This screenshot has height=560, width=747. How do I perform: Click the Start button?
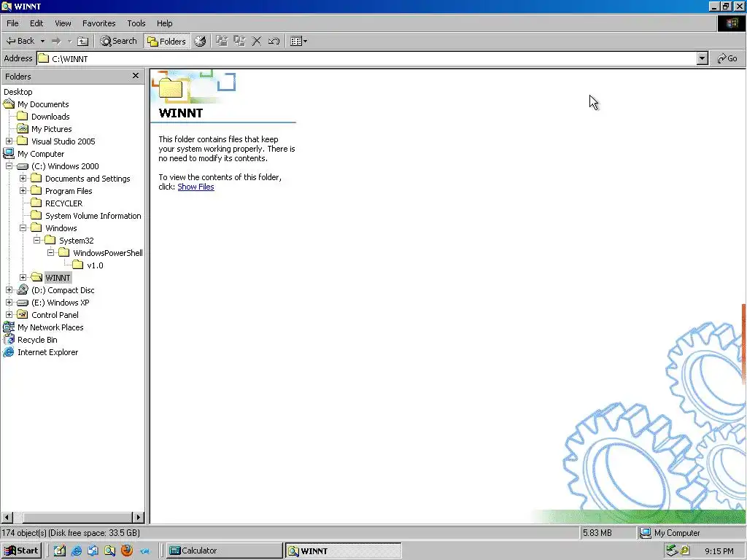pyautogui.click(x=21, y=551)
